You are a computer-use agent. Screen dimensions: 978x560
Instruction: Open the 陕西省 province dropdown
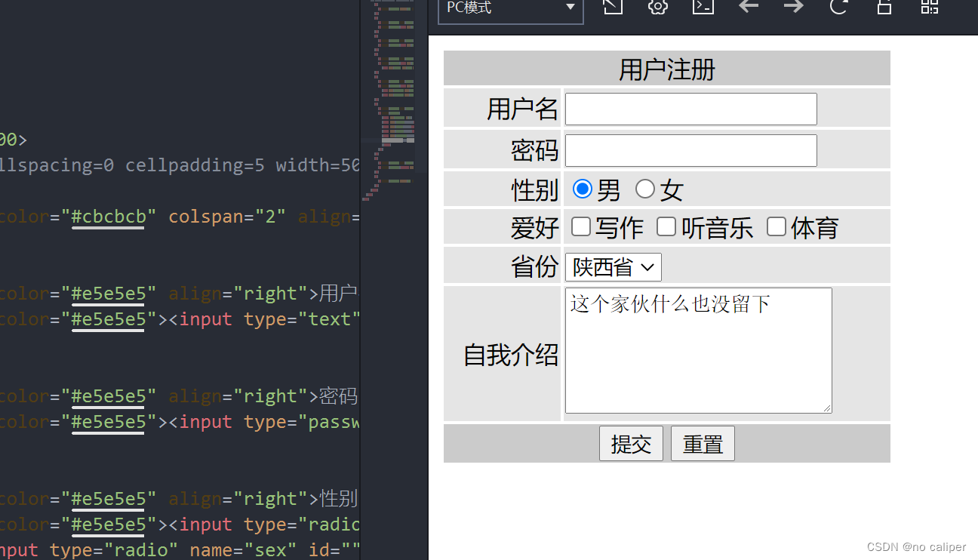(x=613, y=266)
